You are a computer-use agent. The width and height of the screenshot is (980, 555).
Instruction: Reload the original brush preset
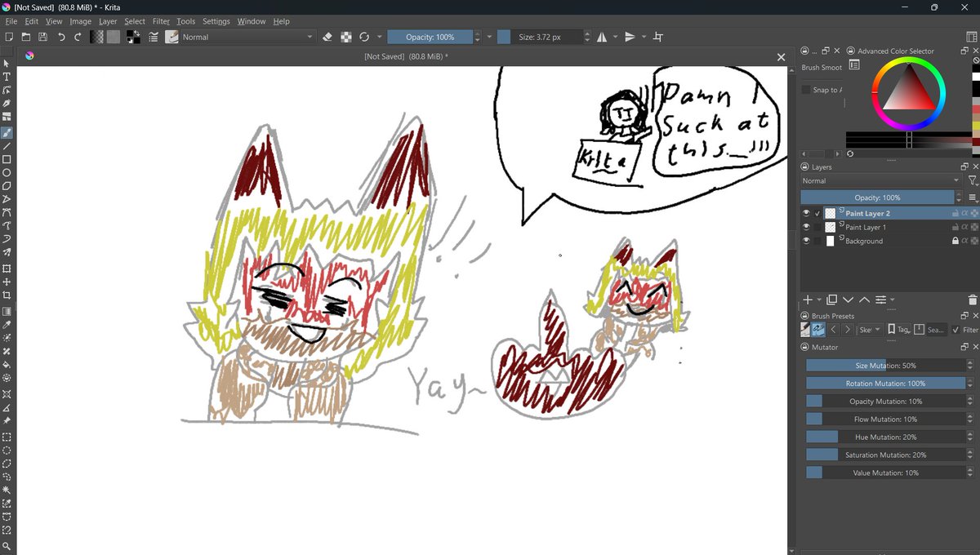click(x=364, y=37)
